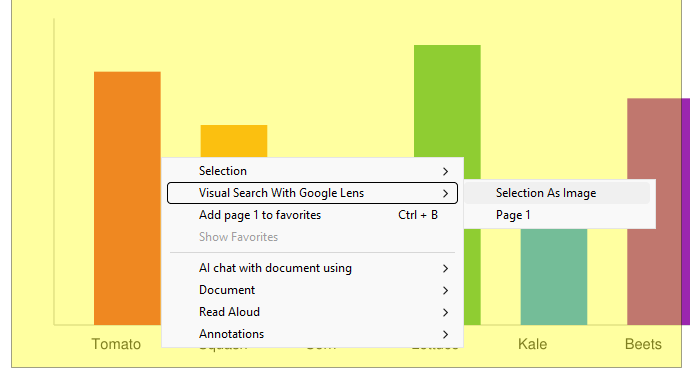Click the Kale axis label
690x370 pixels.
coord(532,344)
